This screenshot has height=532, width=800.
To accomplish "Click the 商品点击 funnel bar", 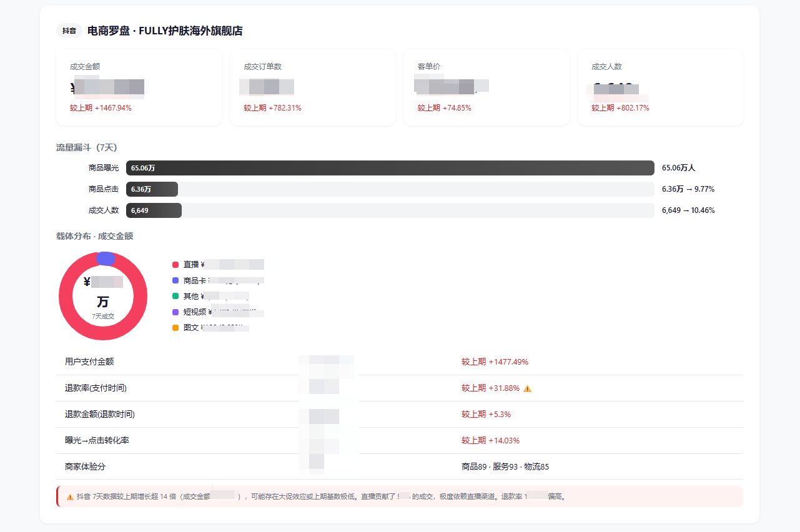I will click(x=152, y=189).
